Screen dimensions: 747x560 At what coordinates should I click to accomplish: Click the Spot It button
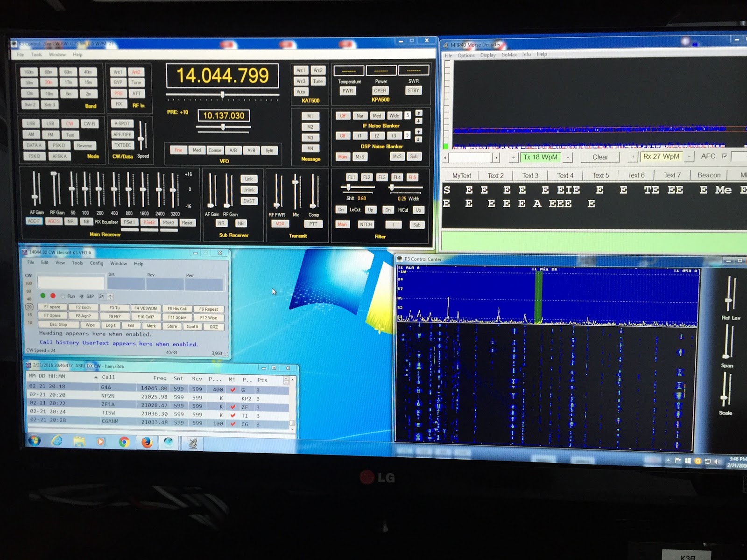[x=192, y=326]
